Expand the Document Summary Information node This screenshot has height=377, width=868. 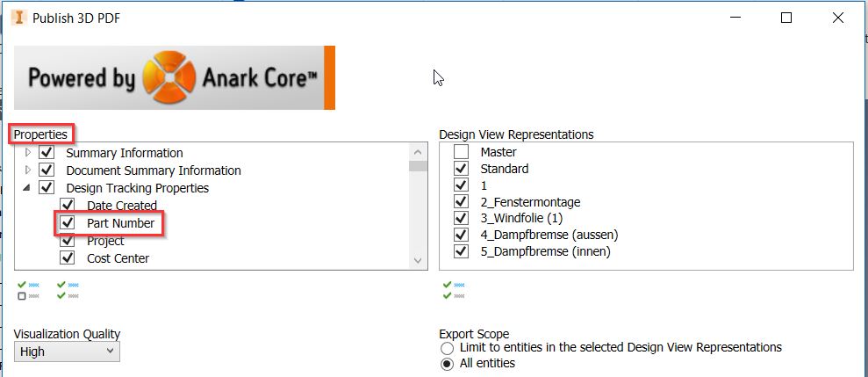(x=29, y=170)
